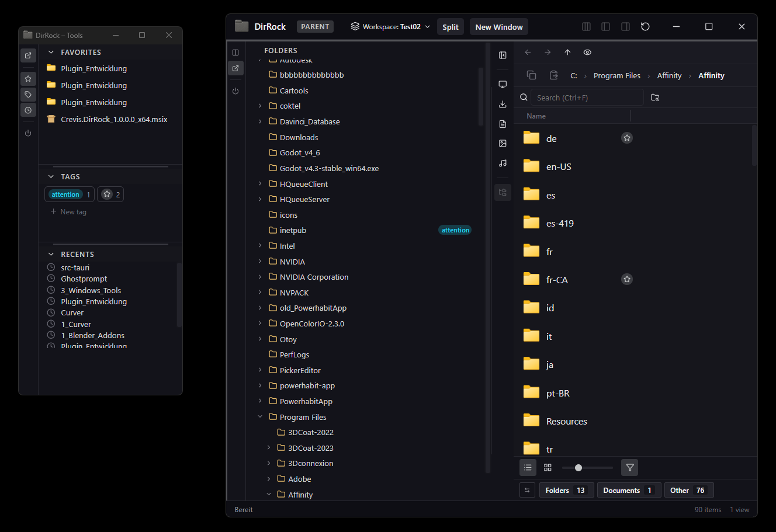Click the clock icon in the Tools sidebar
The height and width of the screenshot is (532, 776).
tap(28, 110)
